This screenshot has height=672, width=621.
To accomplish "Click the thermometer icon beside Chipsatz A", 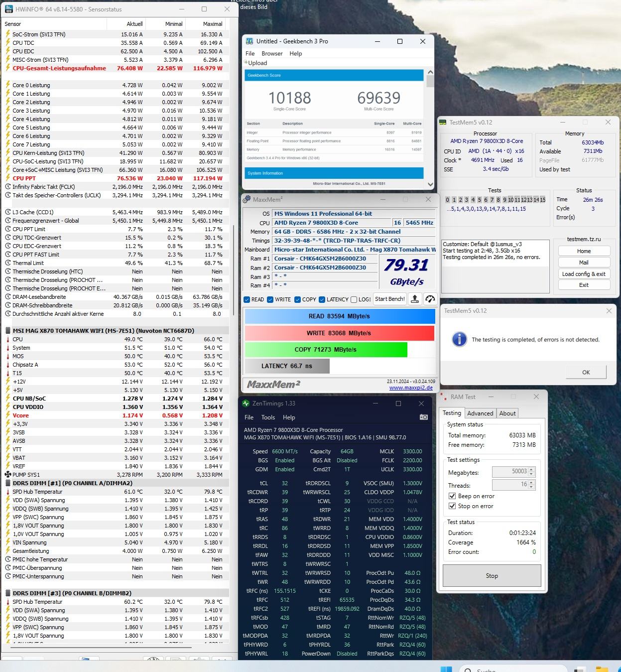I will pos(7,365).
